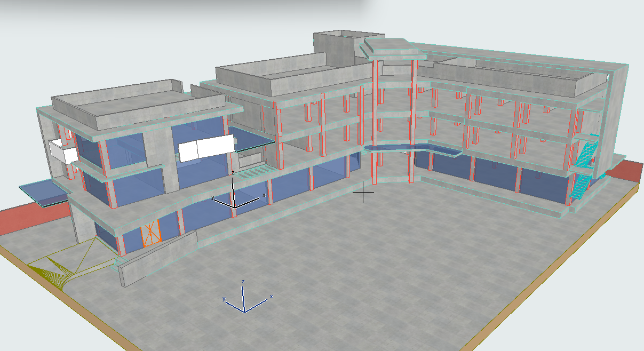Select the curved blue canopy at the central entrance
644x351 pixels.
click(411, 150)
